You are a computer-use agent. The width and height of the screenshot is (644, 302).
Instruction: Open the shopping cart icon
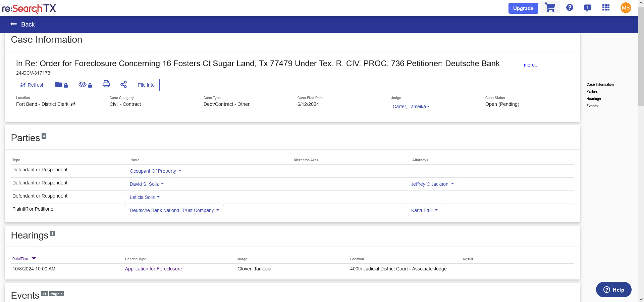tap(550, 7)
